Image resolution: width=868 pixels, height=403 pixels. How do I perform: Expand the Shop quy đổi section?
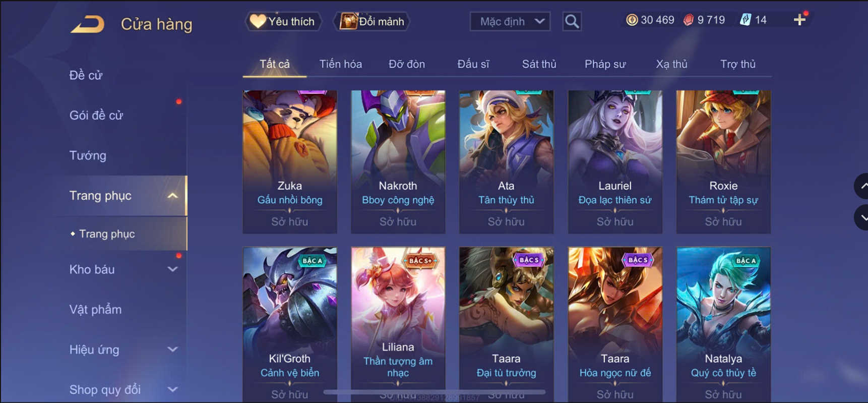coord(172,389)
